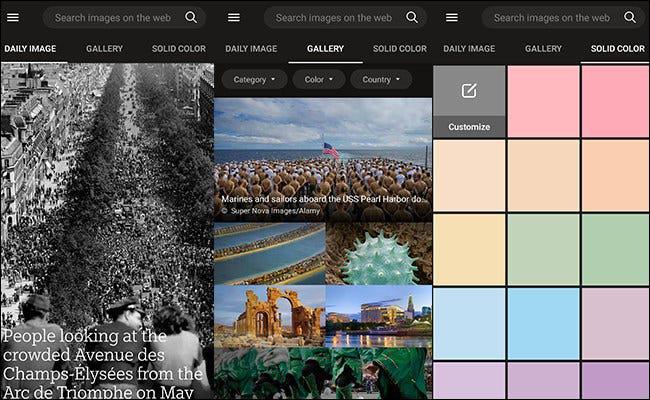Go to DAILY IMAGE tab from Gallery screen

(x=251, y=48)
